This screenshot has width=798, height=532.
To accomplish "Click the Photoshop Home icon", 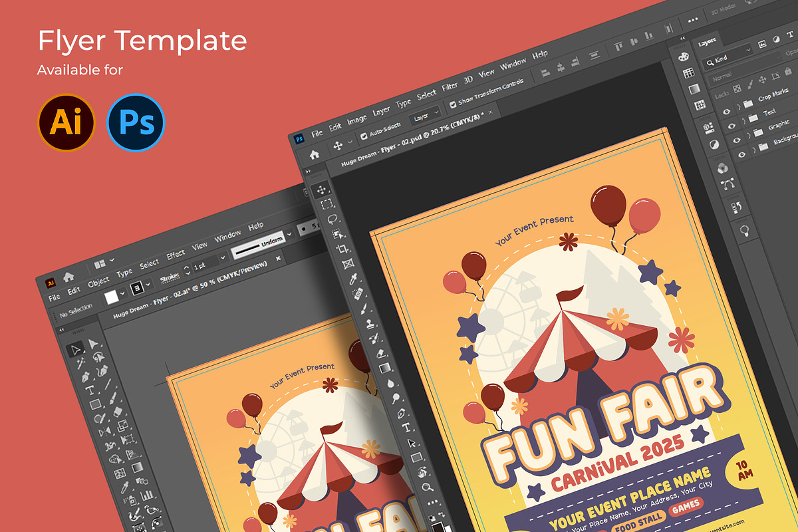I will click(x=314, y=154).
